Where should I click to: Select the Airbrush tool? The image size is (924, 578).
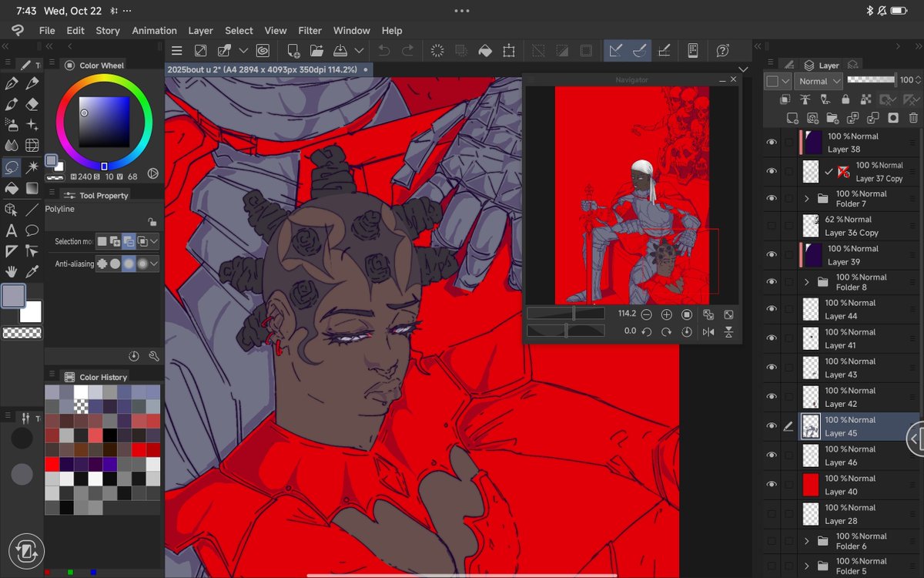[x=12, y=125]
